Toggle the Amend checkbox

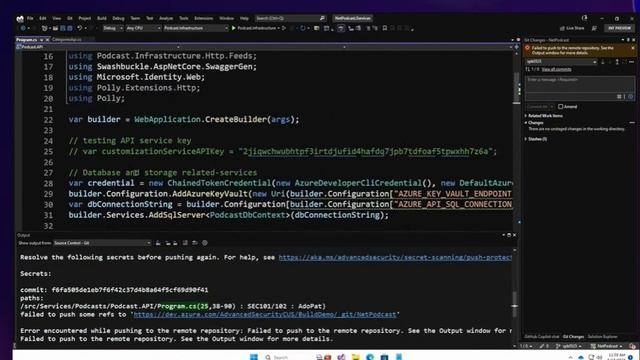[x=560, y=107]
